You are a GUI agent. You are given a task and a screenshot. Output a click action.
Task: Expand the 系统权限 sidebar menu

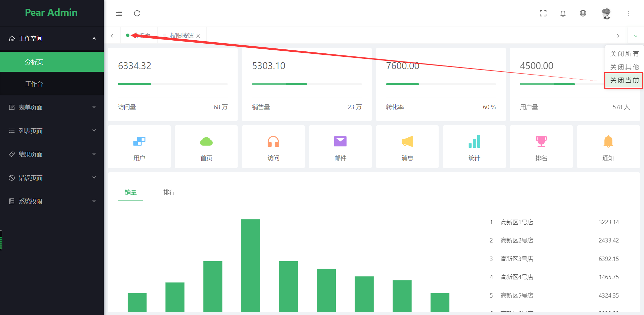tap(52, 201)
